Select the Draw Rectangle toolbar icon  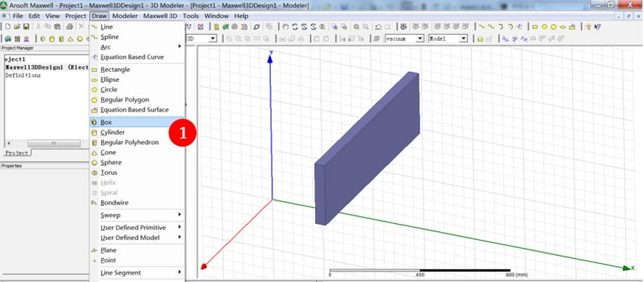(535, 27)
